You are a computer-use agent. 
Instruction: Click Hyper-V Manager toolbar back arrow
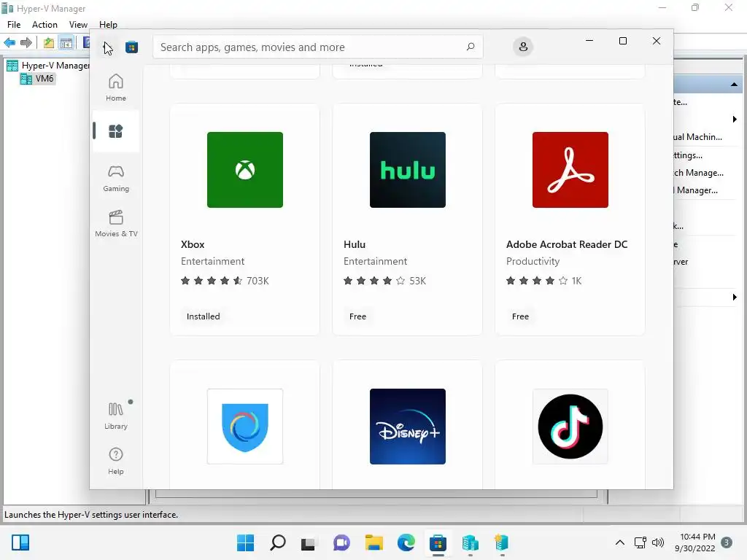click(9, 42)
